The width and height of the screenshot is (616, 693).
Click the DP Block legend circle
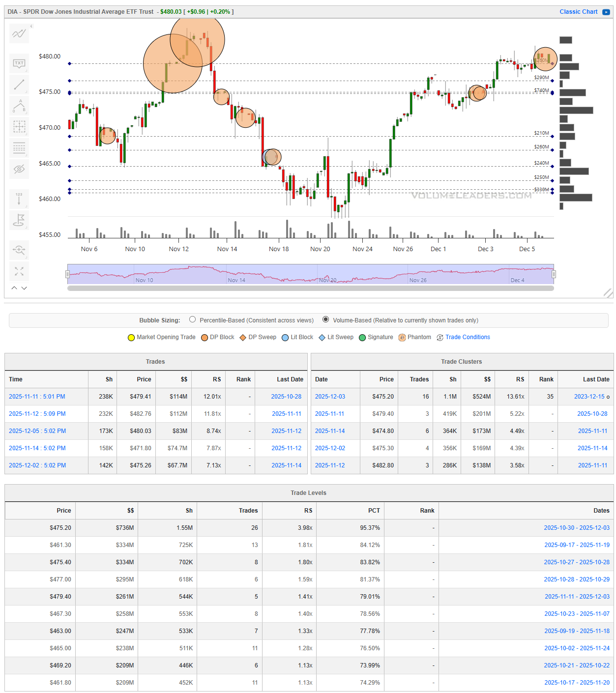205,338
